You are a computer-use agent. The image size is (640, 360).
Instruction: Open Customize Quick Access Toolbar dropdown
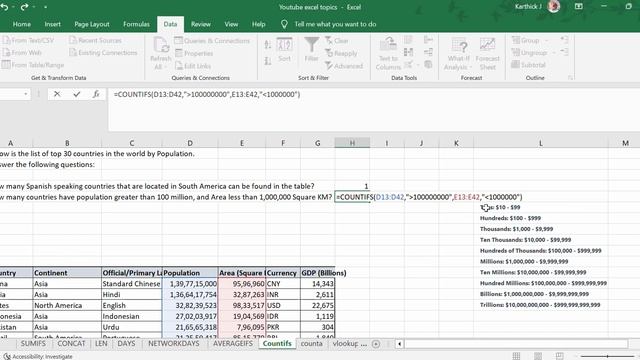point(45,7)
